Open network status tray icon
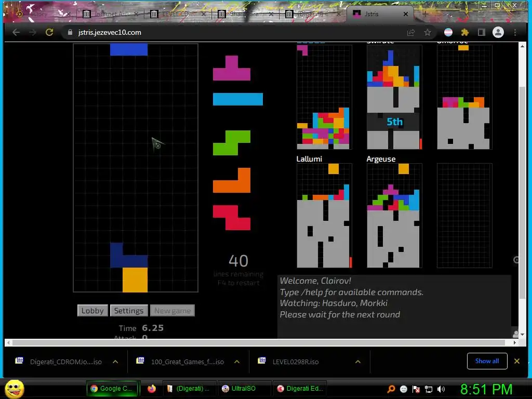 (x=429, y=389)
